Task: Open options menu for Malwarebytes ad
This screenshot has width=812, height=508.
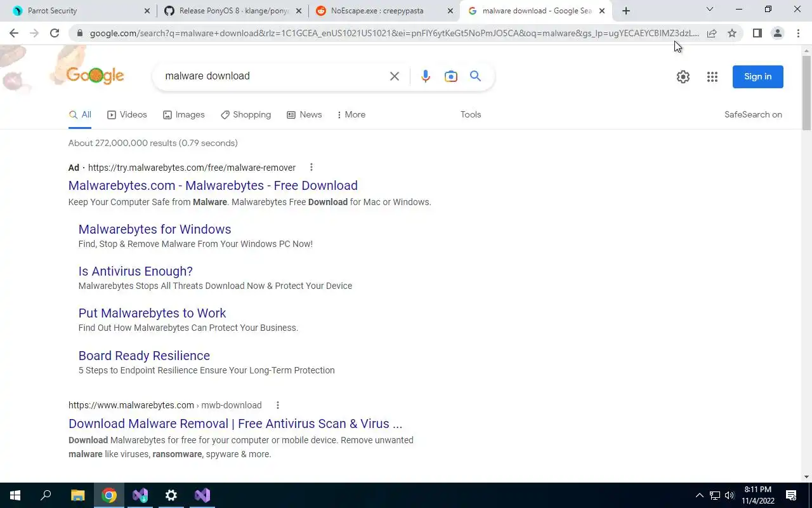Action: (x=311, y=168)
